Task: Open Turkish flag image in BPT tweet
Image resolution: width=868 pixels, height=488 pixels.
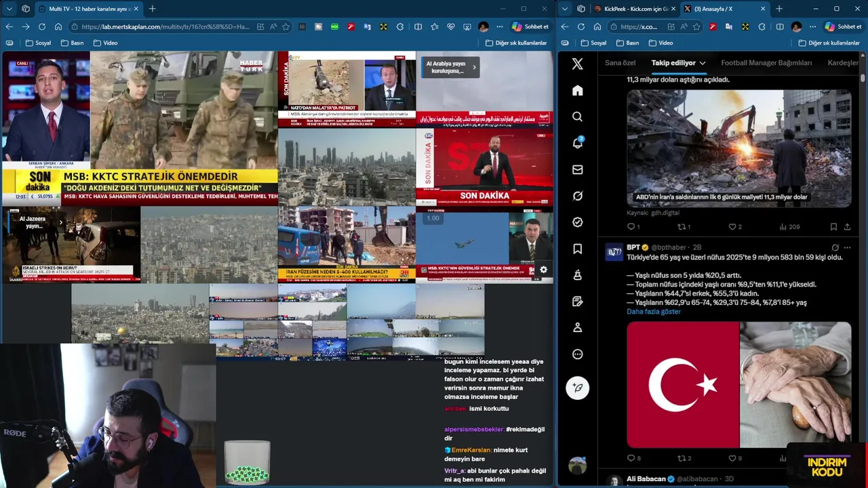Action: click(x=683, y=384)
